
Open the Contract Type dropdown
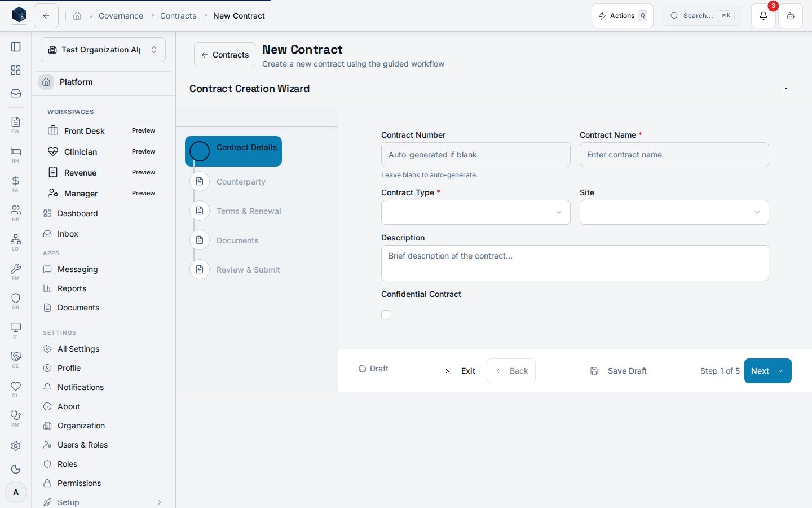point(476,212)
